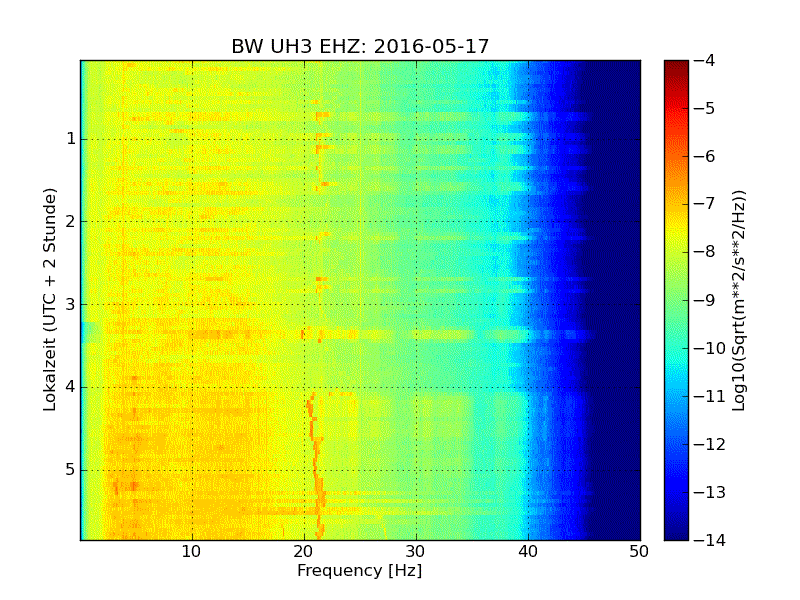The width and height of the screenshot is (800, 600).
Task: Click x-axis tick label 50
Action: click(639, 552)
